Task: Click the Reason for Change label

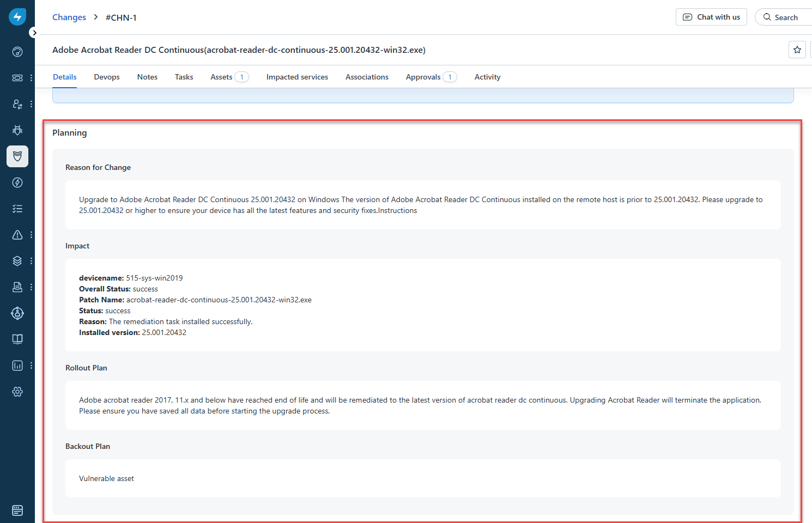Action: [98, 167]
